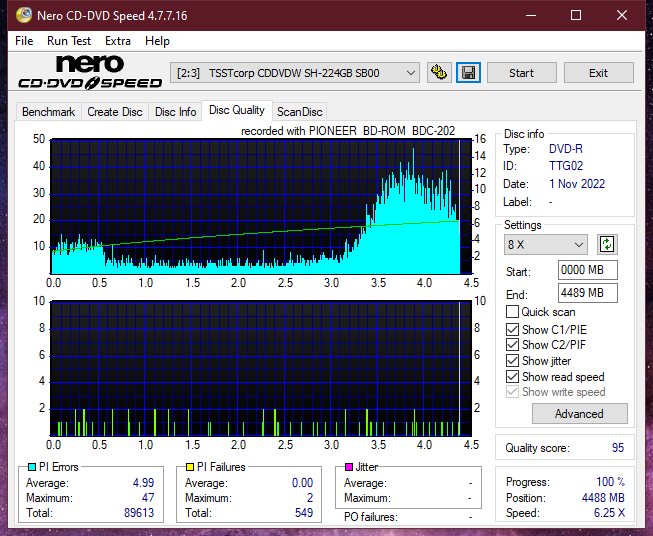Image resolution: width=653 pixels, height=536 pixels.
Task: Switch to the Create Disc tab
Action: click(x=115, y=112)
